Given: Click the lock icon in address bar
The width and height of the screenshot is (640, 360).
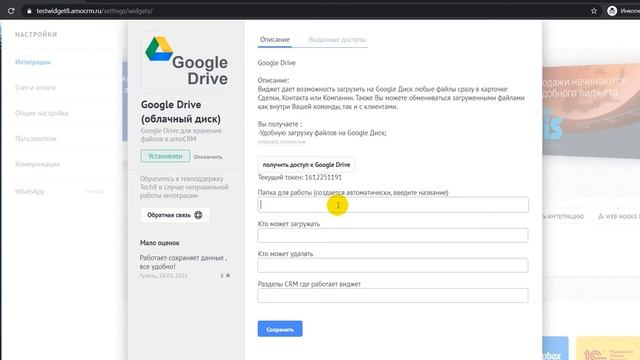Looking at the screenshot, I should click(29, 11).
